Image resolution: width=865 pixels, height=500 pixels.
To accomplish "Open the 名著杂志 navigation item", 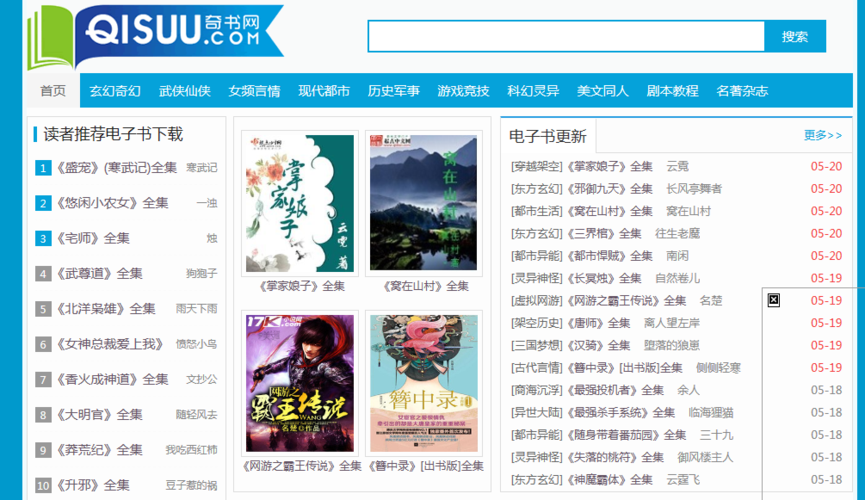I will pyautogui.click(x=742, y=91).
